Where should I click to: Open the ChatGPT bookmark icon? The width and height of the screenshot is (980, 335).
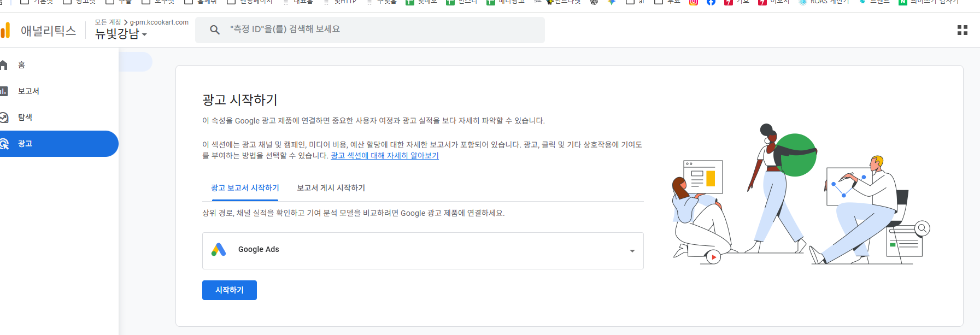[x=594, y=2]
